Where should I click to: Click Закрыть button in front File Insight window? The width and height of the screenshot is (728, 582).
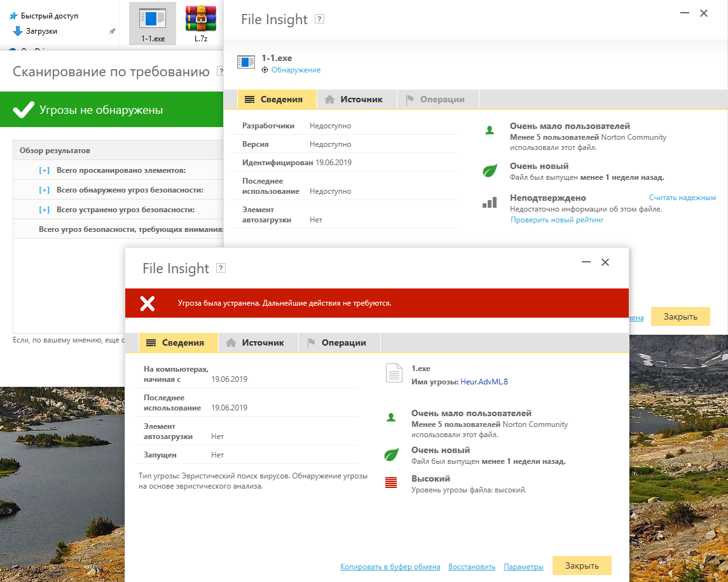pyautogui.click(x=582, y=565)
